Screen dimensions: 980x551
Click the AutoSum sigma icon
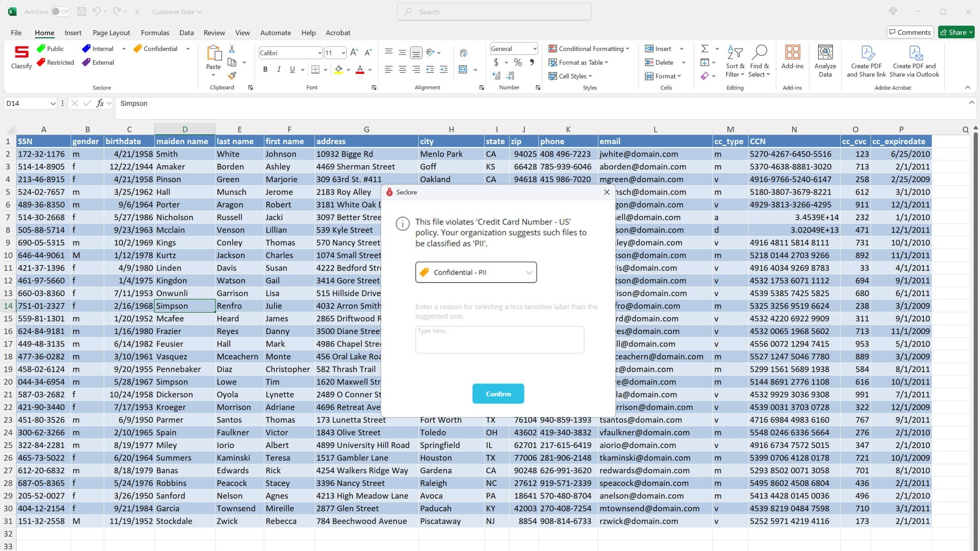coord(705,49)
